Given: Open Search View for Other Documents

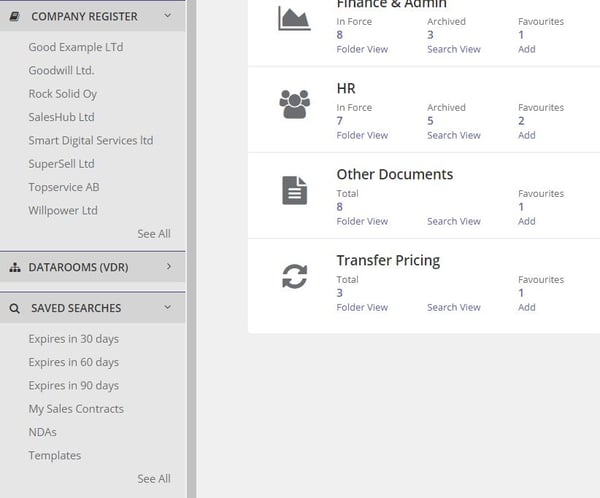Looking at the screenshot, I should coord(453,221).
